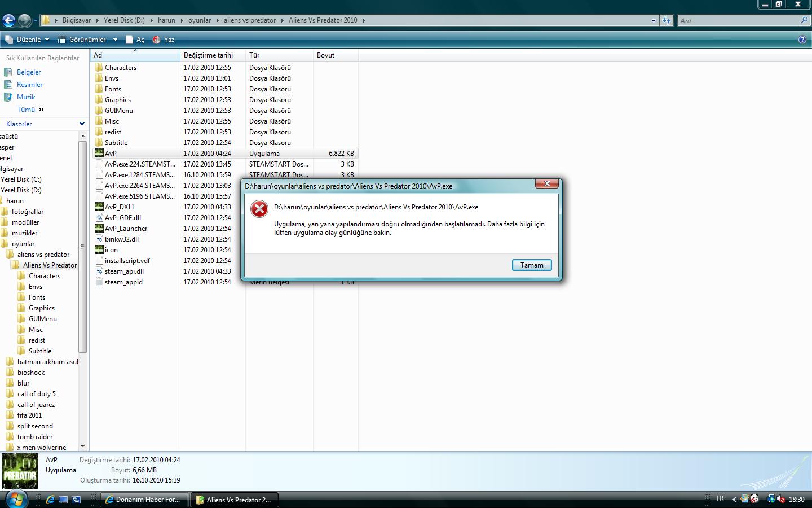Select 'binkw32.dll' in file list
Viewport: 812px width, 508px height.
tap(122, 239)
